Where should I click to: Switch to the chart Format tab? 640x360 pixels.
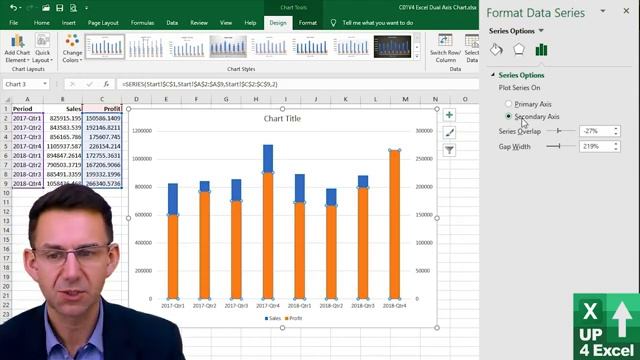(307, 23)
